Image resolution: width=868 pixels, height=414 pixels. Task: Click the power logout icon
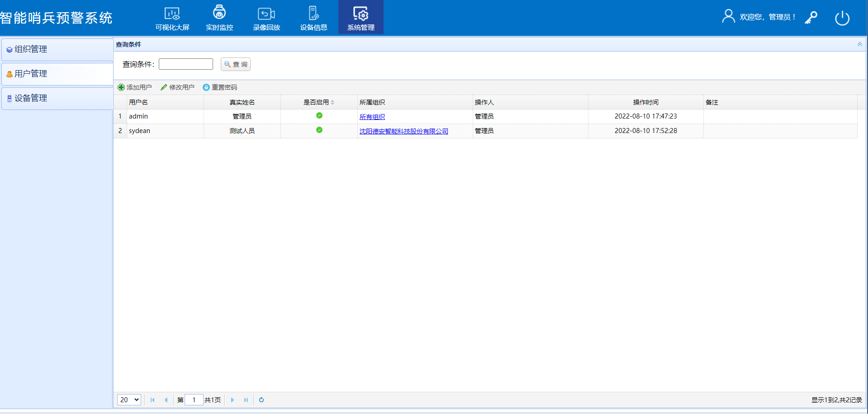point(842,18)
